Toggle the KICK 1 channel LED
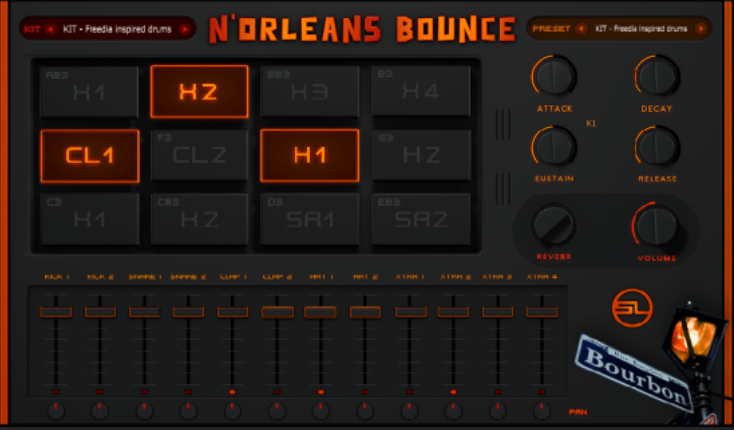This screenshot has width=734, height=430. click(56, 392)
